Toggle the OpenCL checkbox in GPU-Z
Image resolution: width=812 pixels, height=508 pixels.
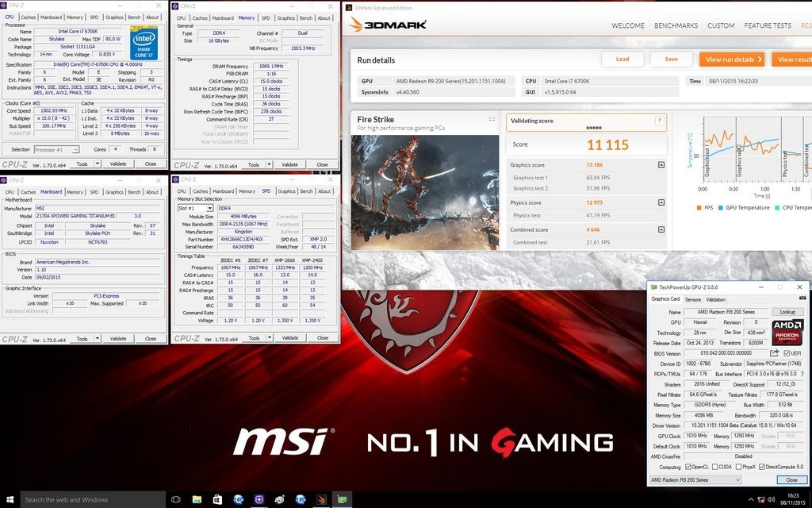[x=688, y=467]
